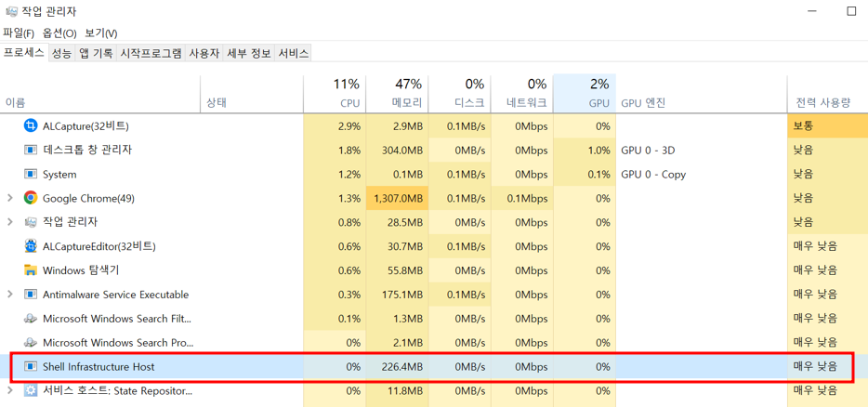The width and height of the screenshot is (868, 407).
Task: Switch to the 세부 정보 tab
Action: point(248,54)
